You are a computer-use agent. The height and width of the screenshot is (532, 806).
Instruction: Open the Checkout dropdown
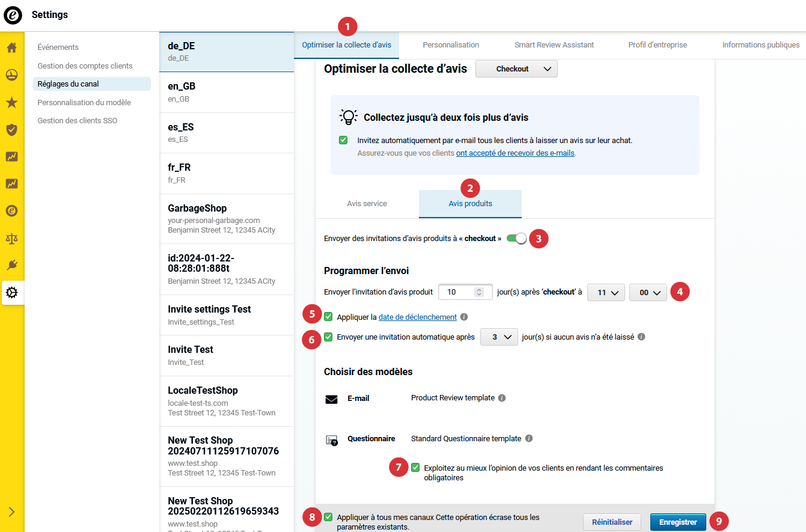click(x=516, y=69)
